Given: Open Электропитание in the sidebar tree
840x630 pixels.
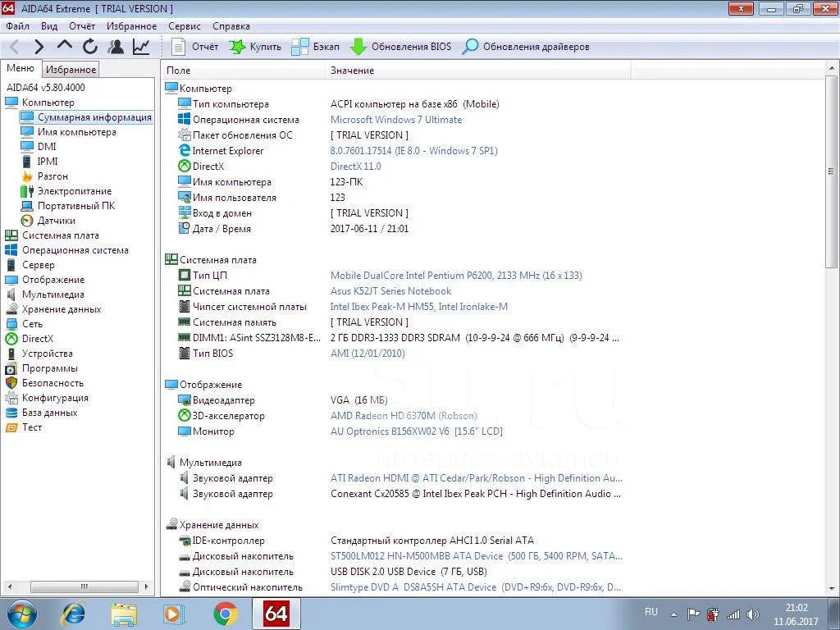Looking at the screenshot, I should (75, 191).
